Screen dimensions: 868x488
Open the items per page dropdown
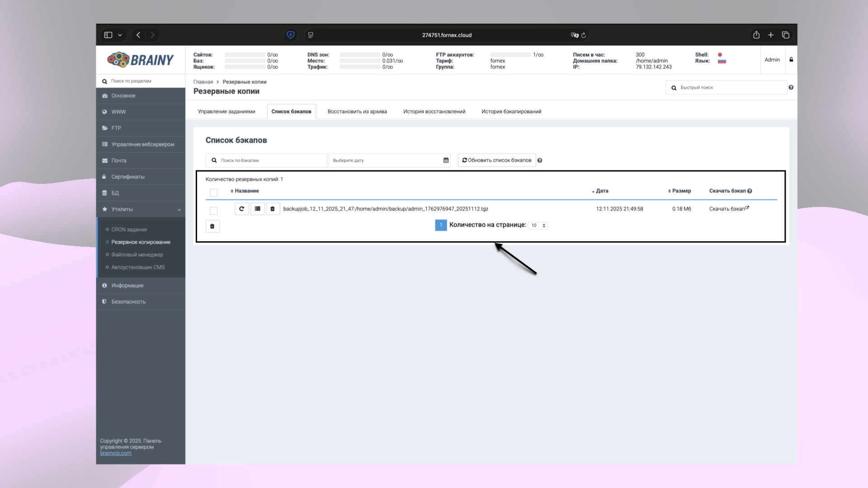pos(538,225)
